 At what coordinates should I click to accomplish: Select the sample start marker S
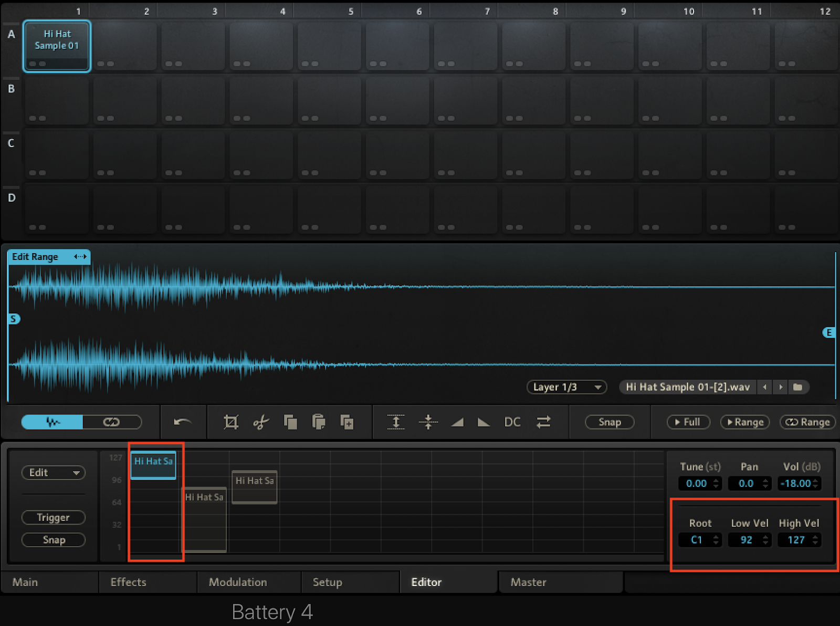[14, 319]
